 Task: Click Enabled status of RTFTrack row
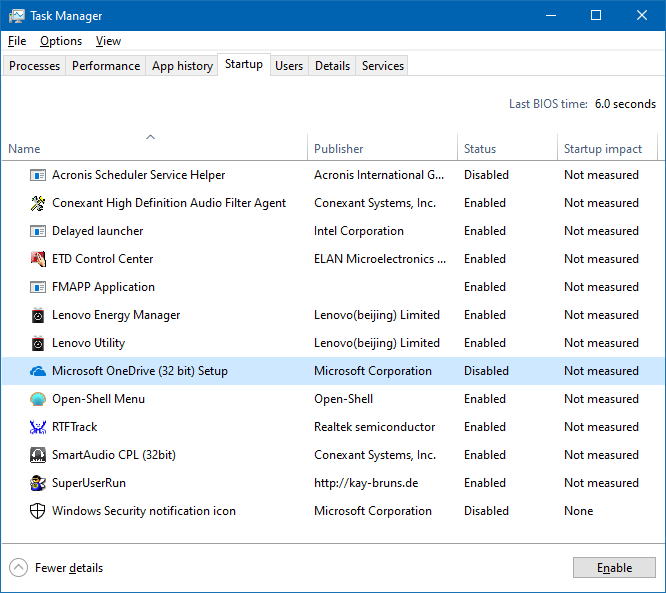coord(485,427)
